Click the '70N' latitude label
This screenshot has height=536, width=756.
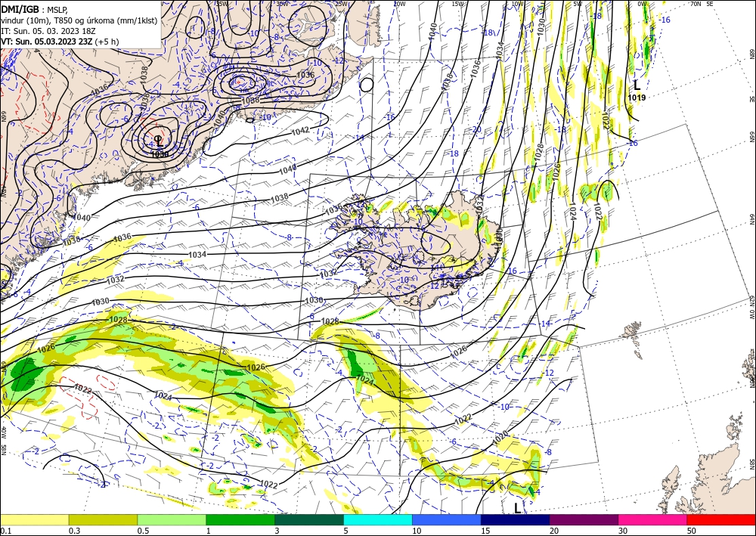(696, 4)
